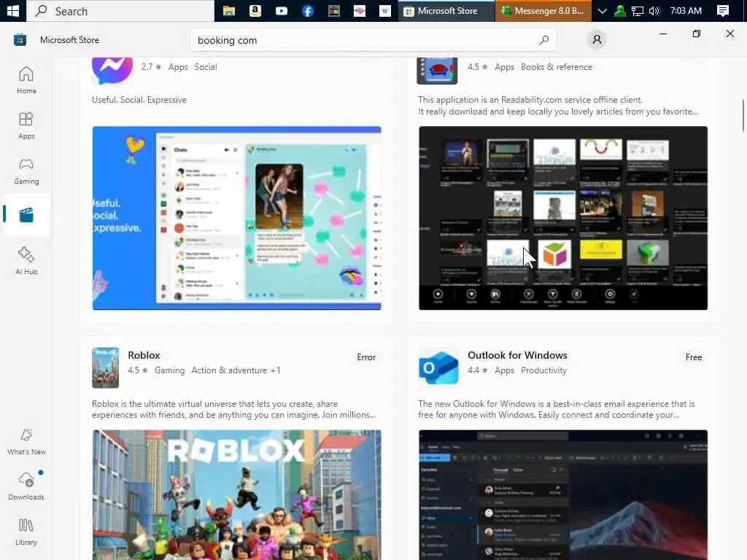Click the volume speaker icon in tray

tap(654, 10)
